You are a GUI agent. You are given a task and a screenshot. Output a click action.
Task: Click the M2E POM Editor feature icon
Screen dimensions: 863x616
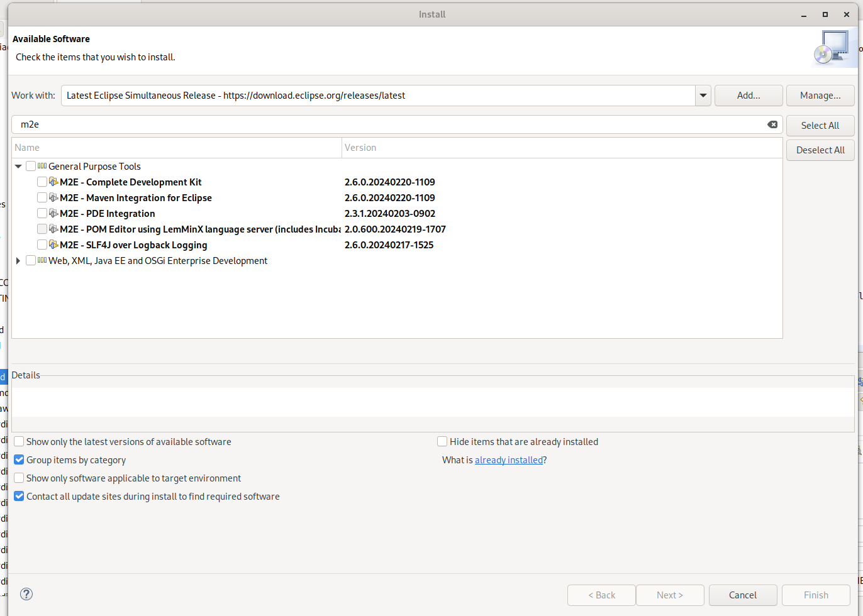click(53, 229)
